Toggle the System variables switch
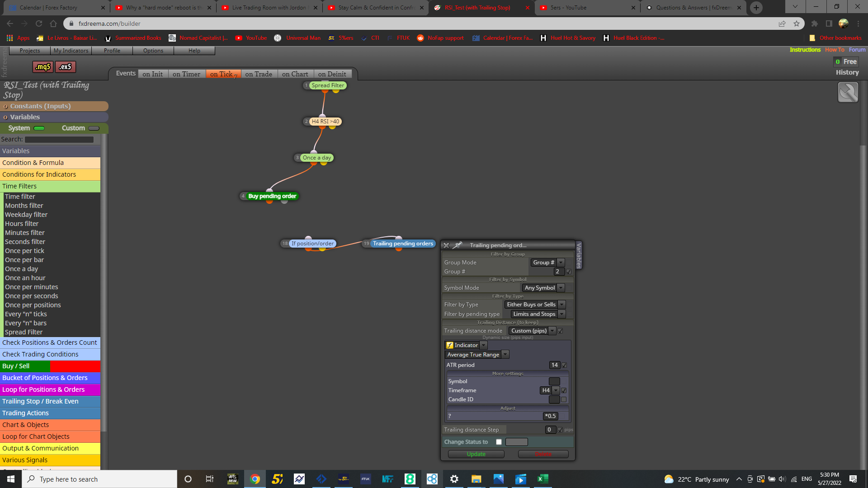The width and height of the screenshot is (868, 488). pos(39,128)
